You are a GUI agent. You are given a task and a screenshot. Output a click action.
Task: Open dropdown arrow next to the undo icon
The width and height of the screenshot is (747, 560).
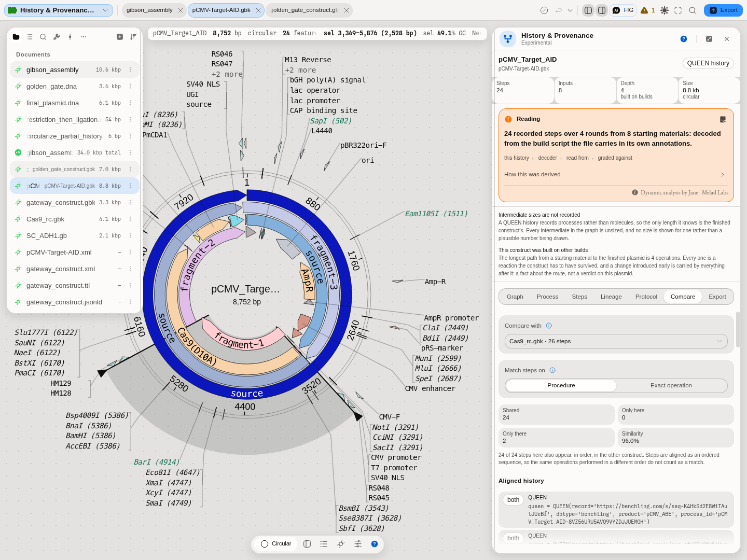tap(570, 10)
